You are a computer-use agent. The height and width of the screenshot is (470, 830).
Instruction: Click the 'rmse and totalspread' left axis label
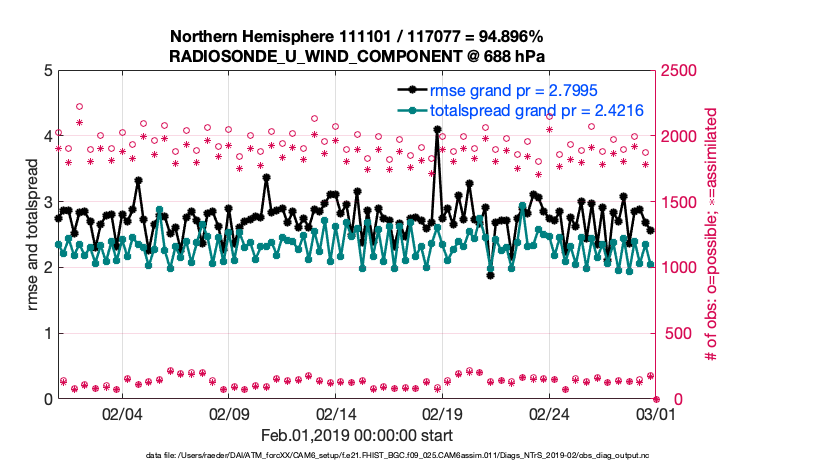click(35, 235)
